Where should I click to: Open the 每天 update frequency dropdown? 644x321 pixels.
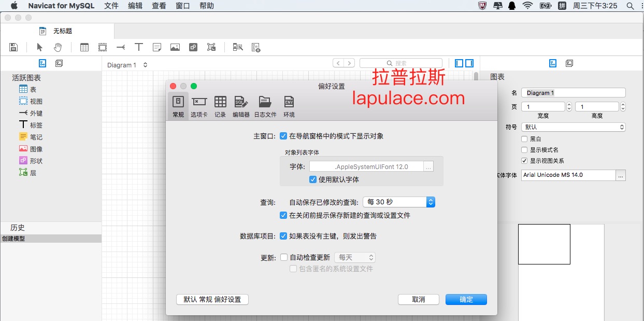(x=355, y=257)
